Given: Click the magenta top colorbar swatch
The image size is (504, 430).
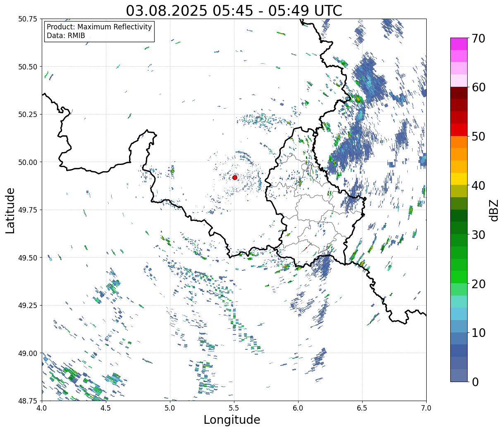Looking at the screenshot, I should coord(459,44).
